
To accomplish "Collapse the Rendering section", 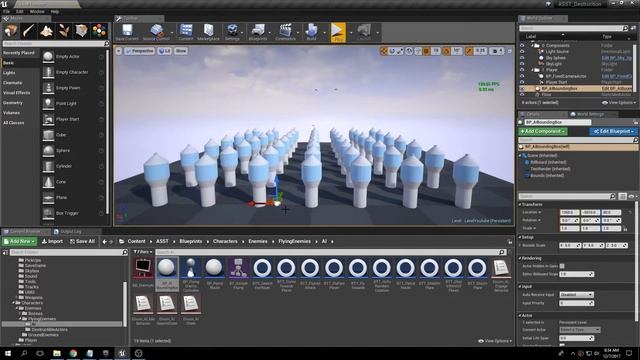I will pyautogui.click(x=520, y=258).
